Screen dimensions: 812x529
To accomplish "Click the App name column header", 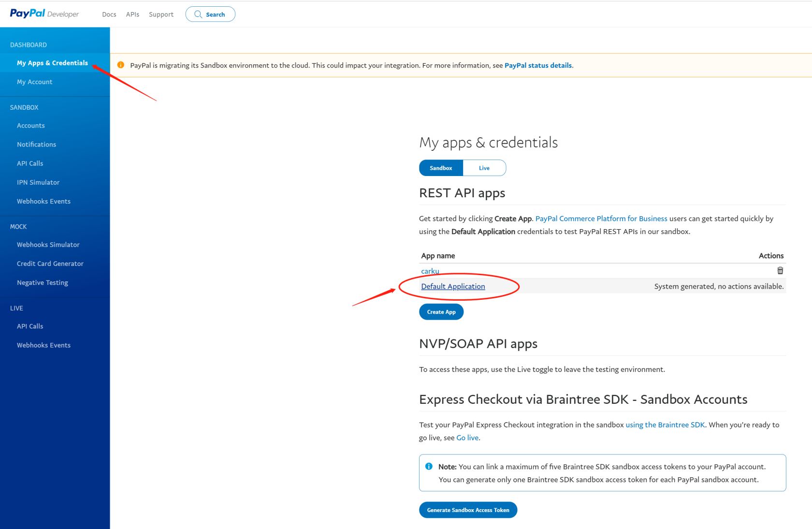I will (x=438, y=255).
